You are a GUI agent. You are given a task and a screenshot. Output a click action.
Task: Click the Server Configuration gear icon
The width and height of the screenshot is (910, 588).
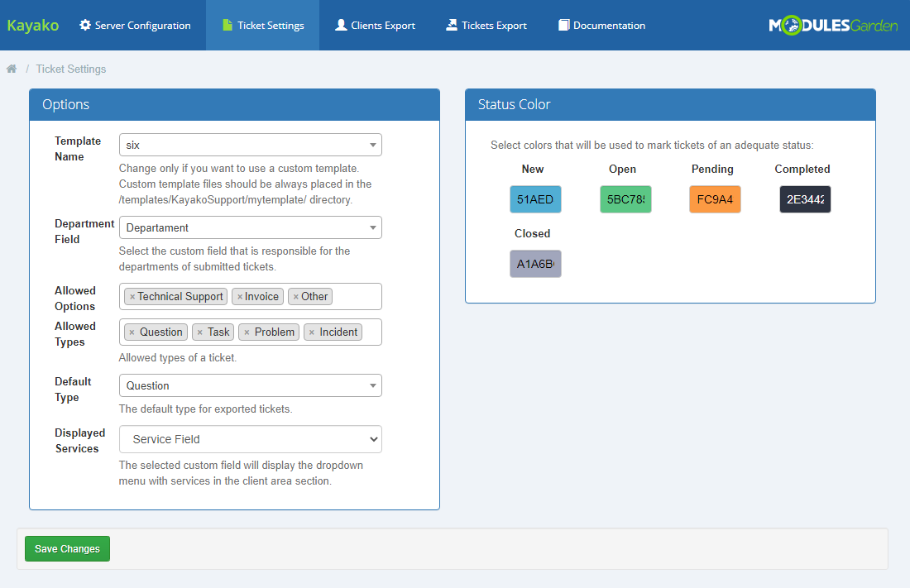tap(85, 25)
